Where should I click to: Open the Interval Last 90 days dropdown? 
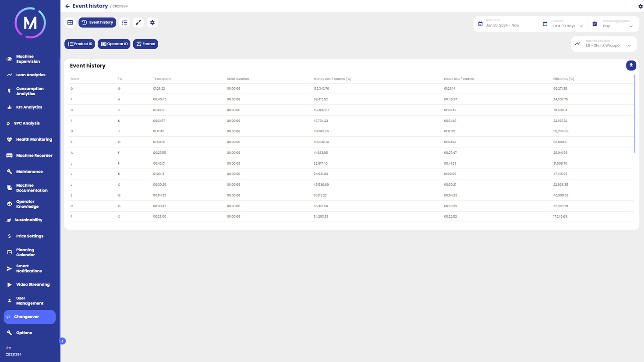coord(568,25)
